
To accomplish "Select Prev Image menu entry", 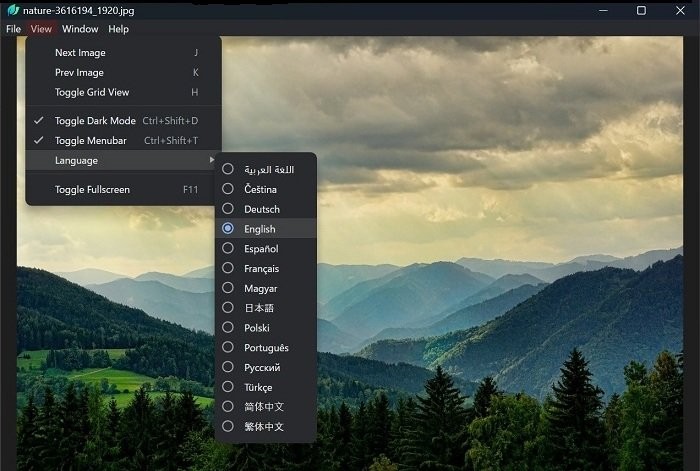I will (x=79, y=73).
